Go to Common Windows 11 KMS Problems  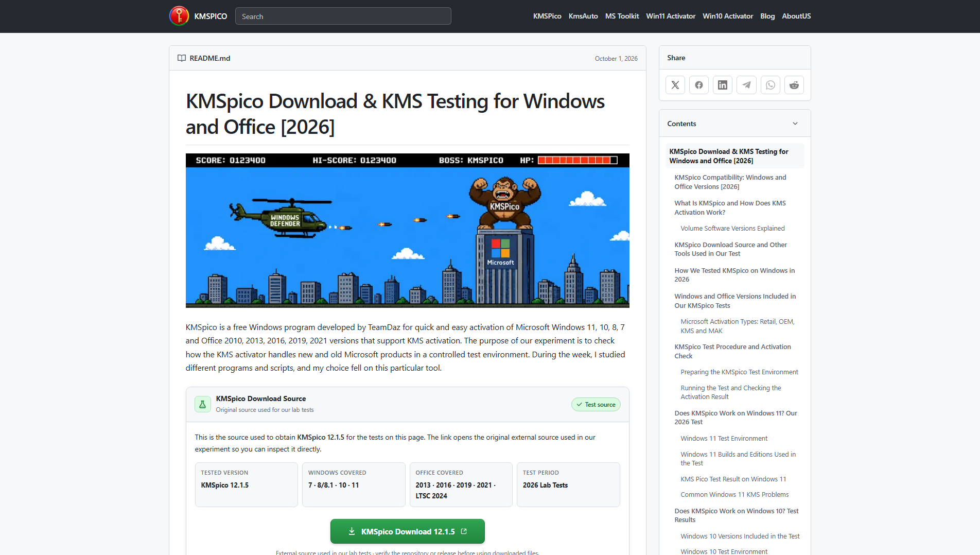point(734,494)
